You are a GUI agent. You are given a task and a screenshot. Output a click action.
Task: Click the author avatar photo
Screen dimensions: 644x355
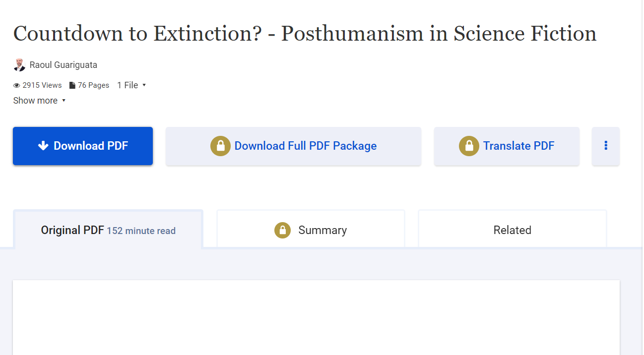click(x=19, y=65)
